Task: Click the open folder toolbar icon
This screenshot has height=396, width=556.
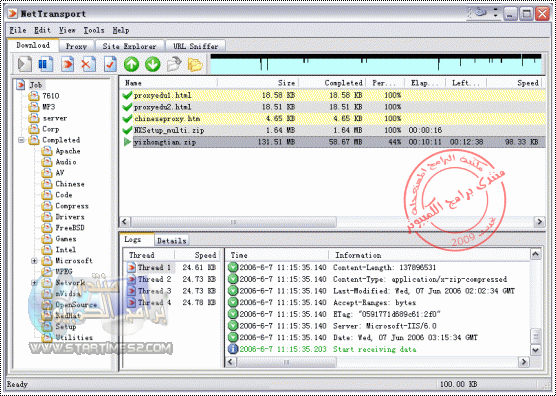Action: (195, 65)
